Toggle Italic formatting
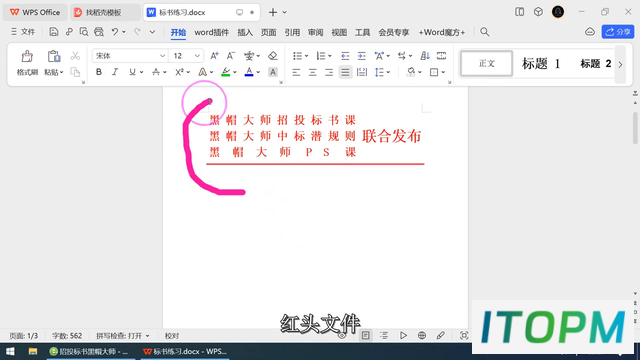Image resolution: width=640 pixels, height=360 pixels. (x=115, y=72)
